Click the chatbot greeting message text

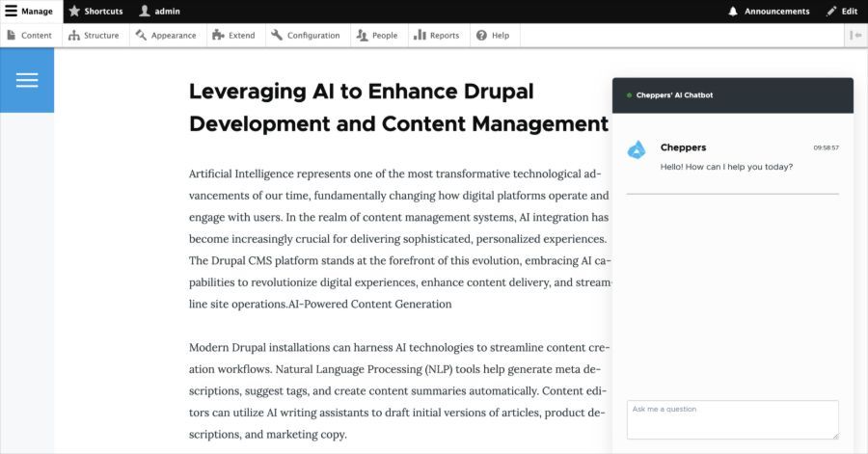[726, 167]
